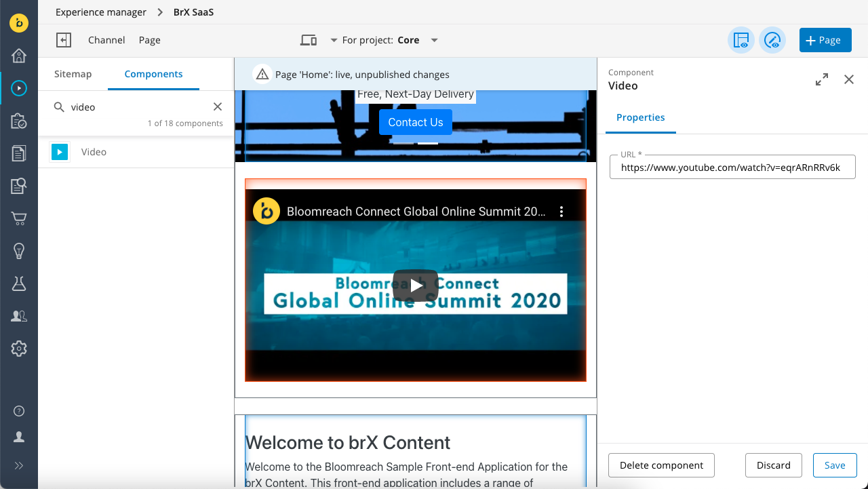Click '1 of 18 components' count text
868x489 pixels.
click(x=185, y=123)
